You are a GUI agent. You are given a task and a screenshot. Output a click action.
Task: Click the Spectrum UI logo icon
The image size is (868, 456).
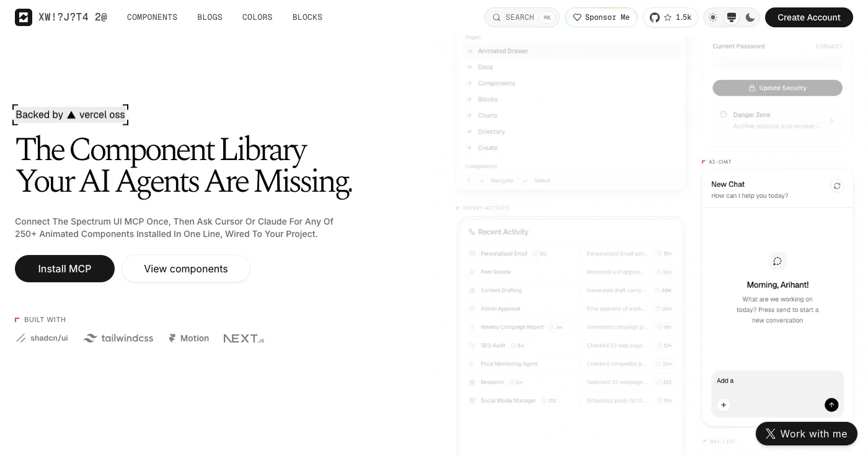click(x=24, y=17)
